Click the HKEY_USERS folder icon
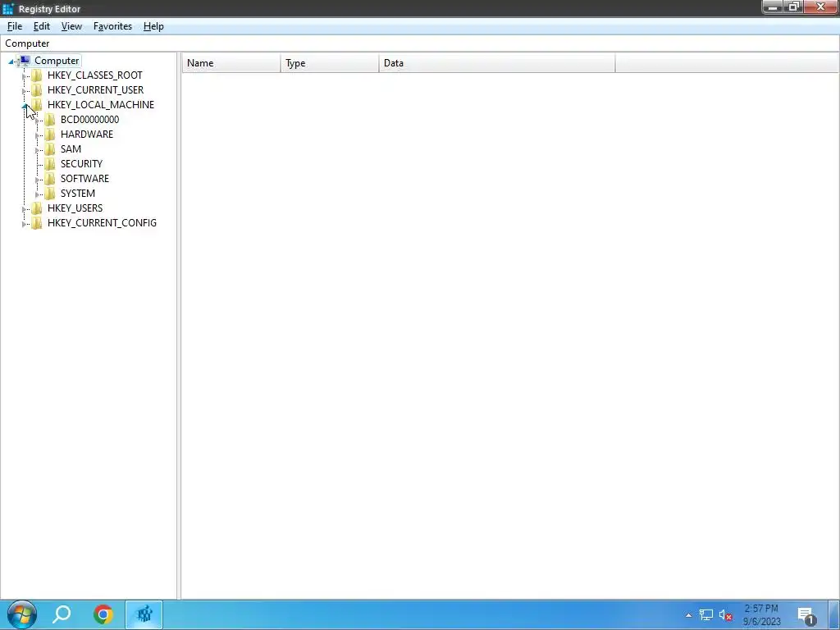Screen dimensions: 840x630 (x=36, y=208)
